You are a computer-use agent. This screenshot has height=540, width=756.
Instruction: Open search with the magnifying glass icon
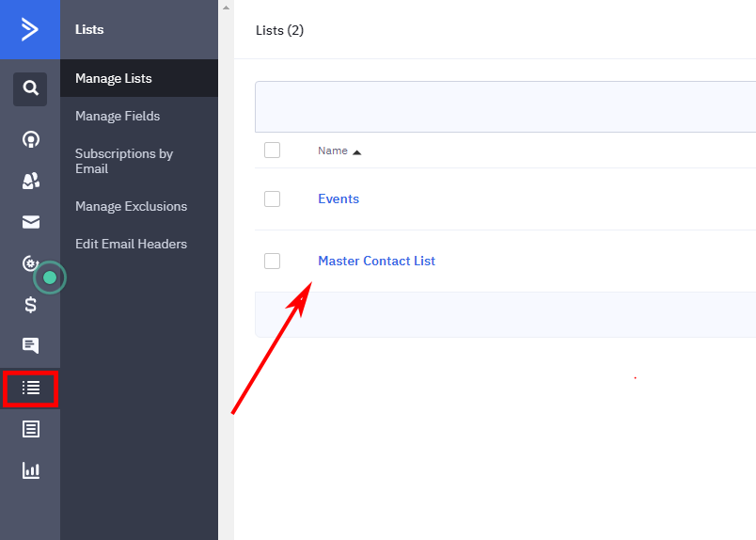tap(30, 88)
